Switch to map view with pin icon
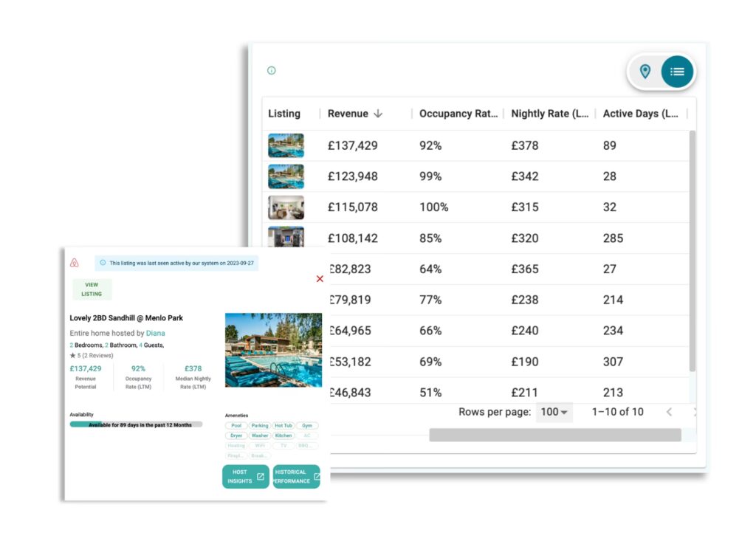 tap(645, 72)
